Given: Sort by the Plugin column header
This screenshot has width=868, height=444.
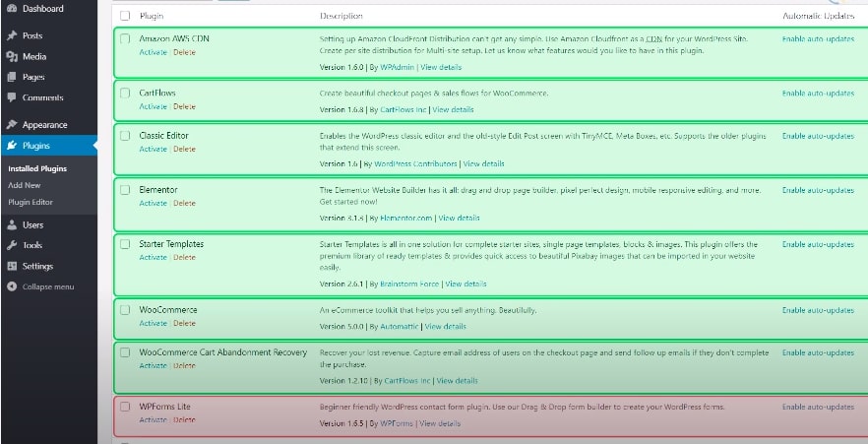Looking at the screenshot, I should tap(152, 17).
